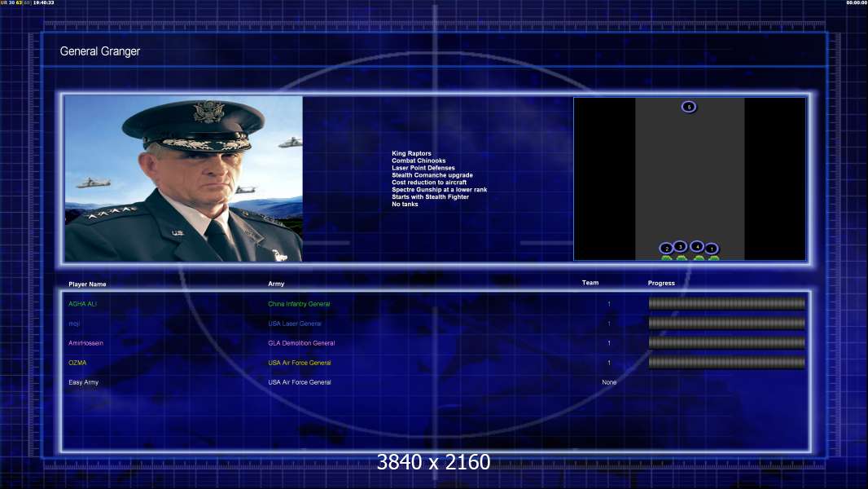
Task: Click the 'King Raptors' feature line
Action: 411,153
